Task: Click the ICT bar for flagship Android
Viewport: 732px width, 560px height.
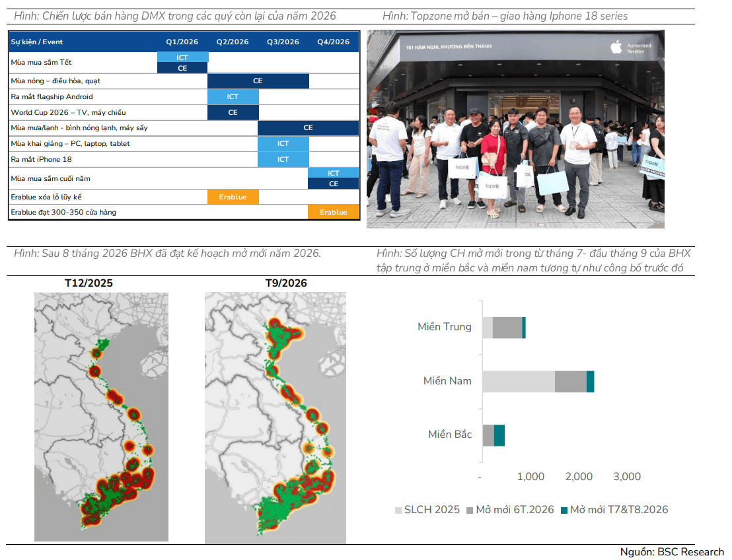Action: click(x=233, y=96)
